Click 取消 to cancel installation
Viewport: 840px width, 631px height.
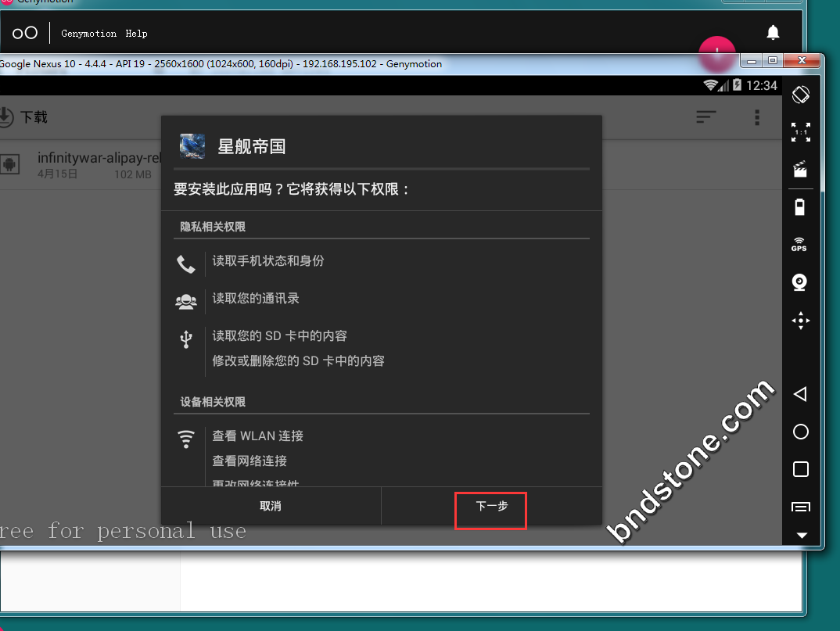coord(271,507)
